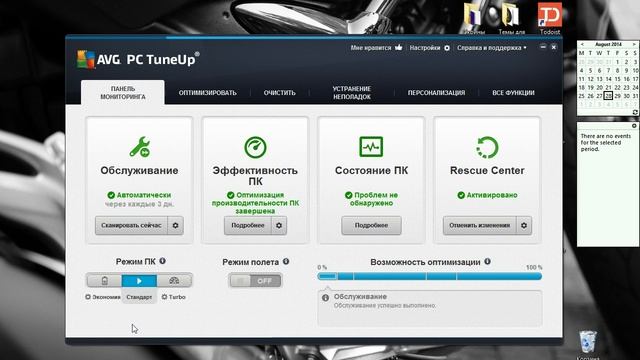Click the Turbo mode label
The height and width of the screenshot is (360, 640).
click(173, 297)
